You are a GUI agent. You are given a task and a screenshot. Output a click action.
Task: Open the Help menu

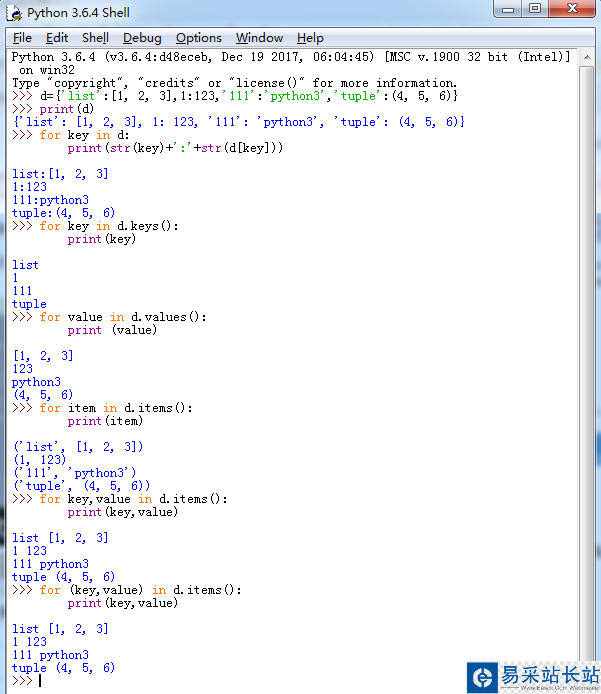click(x=310, y=38)
